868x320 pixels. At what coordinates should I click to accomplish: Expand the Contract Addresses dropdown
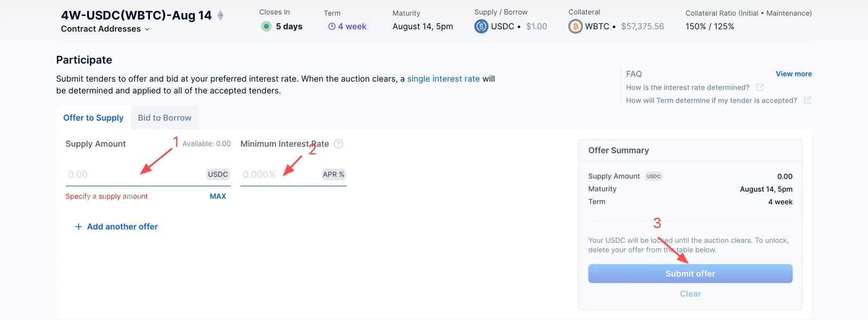[x=105, y=29]
